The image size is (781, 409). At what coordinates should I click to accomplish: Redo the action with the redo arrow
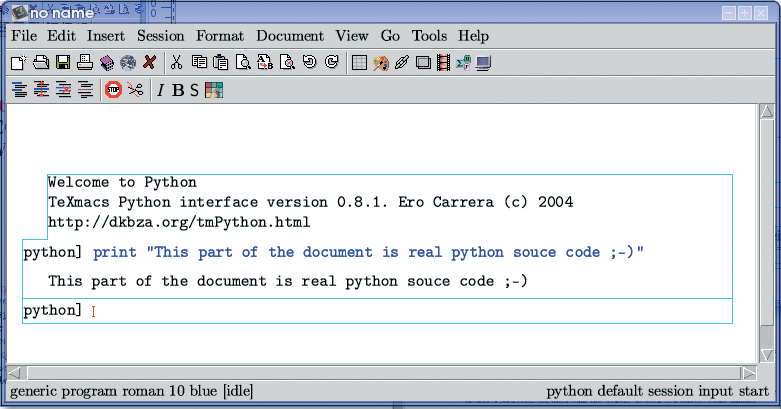(x=332, y=62)
